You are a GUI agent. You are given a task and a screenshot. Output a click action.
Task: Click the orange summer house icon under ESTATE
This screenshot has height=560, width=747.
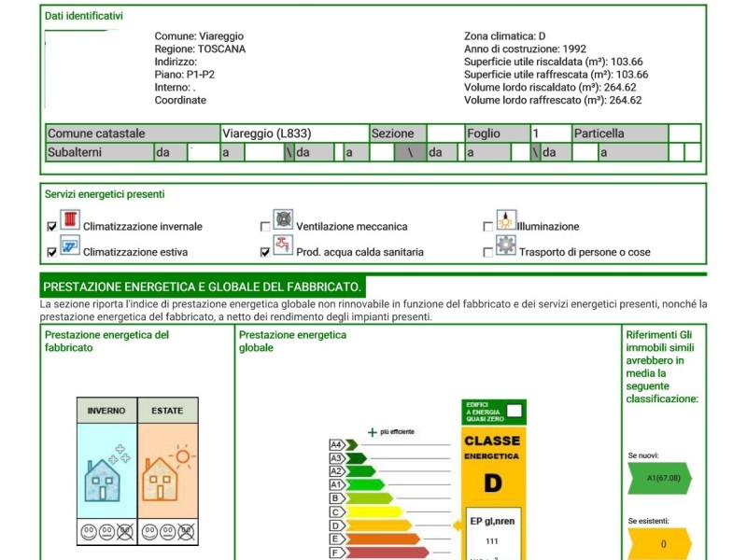167,475
